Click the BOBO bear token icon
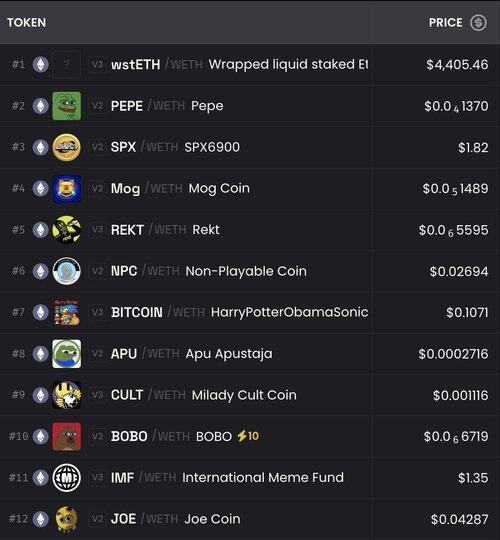Viewport: 500px width, 540px height. point(66,436)
